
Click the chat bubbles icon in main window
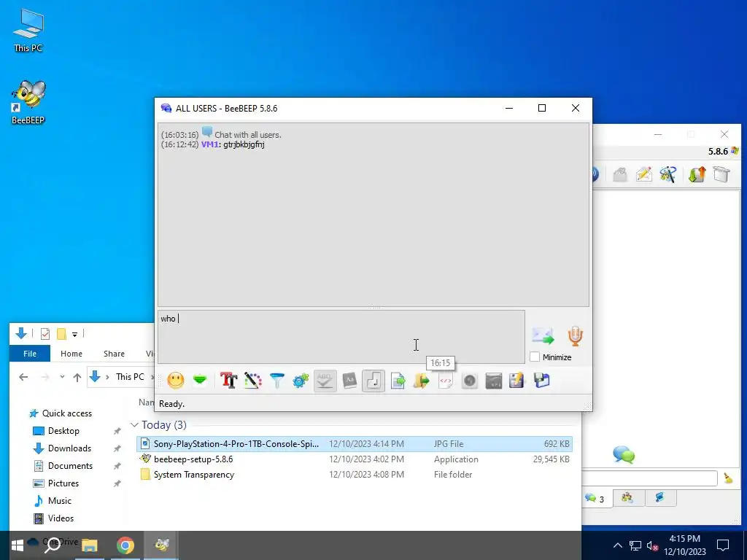click(624, 454)
